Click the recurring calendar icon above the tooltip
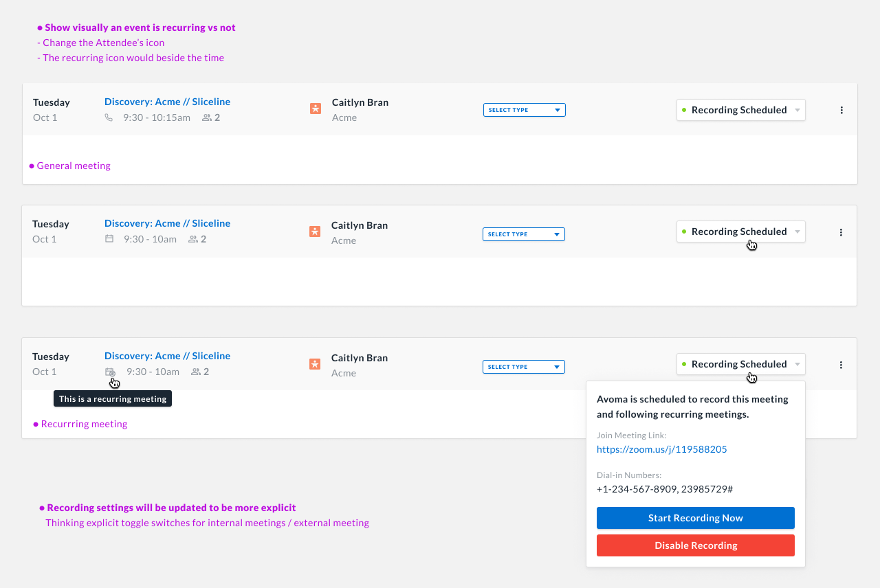The image size is (880, 588). (x=110, y=372)
